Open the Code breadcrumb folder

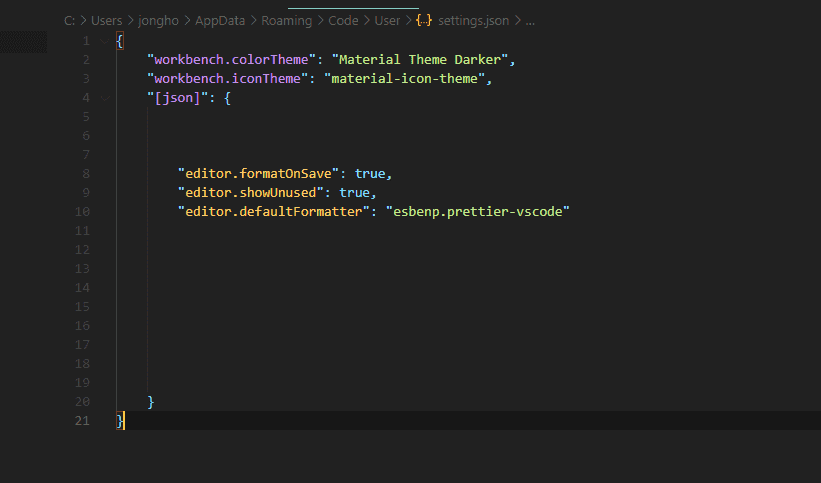tap(343, 20)
